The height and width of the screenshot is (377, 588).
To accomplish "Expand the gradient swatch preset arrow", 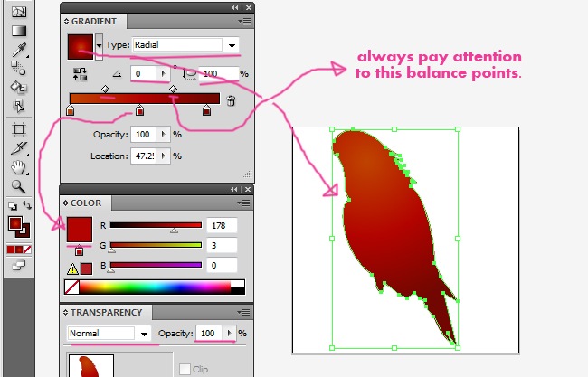I will [x=99, y=45].
